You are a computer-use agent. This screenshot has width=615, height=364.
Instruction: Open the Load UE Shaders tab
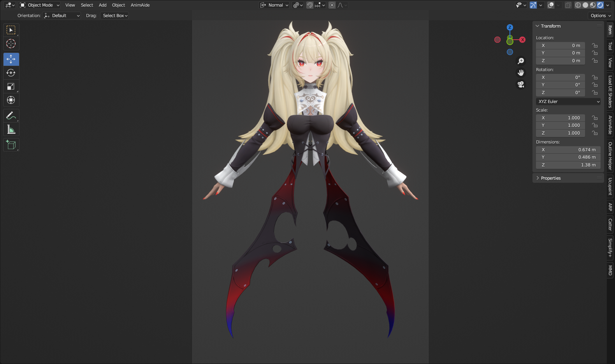(x=610, y=91)
